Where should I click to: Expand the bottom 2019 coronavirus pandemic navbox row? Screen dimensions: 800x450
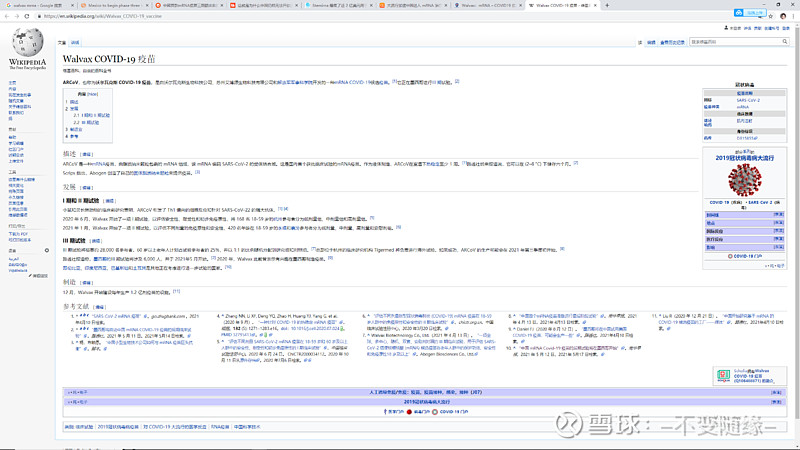coord(776,402)
